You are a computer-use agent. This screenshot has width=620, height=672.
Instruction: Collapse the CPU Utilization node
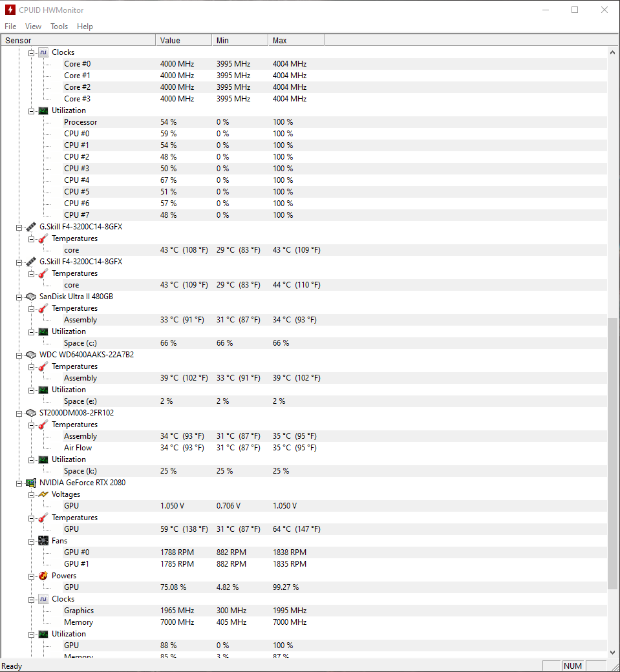(x=31, y=111)
